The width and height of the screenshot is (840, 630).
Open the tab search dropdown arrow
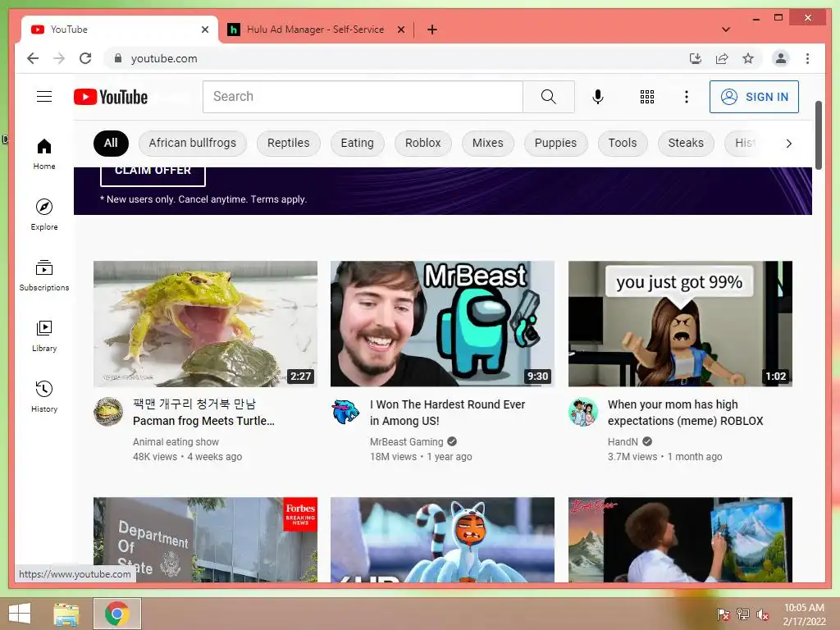[725, 30]
